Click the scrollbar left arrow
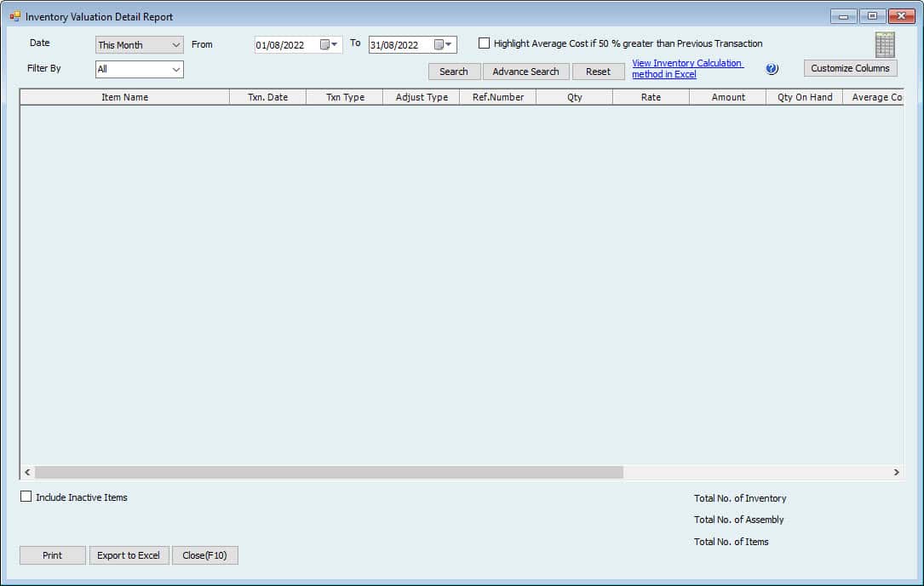Viewport: 924px width, 586px height. [27, 472]
